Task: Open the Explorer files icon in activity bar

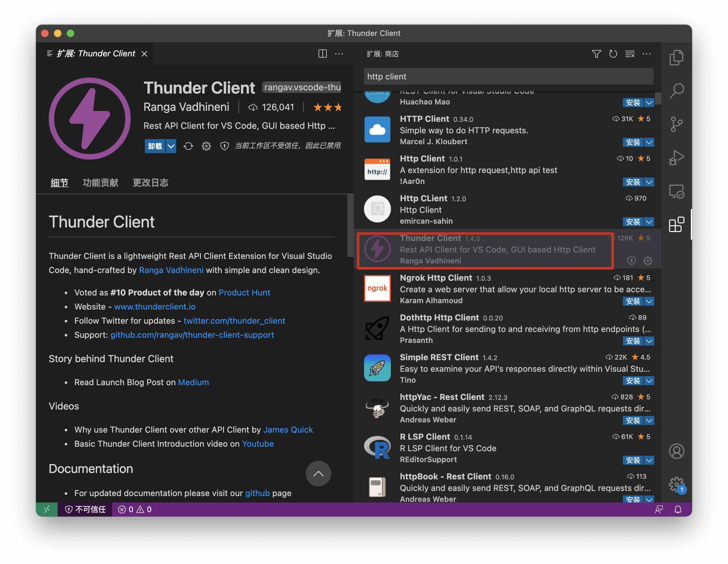Action: [x=676, y=58]
